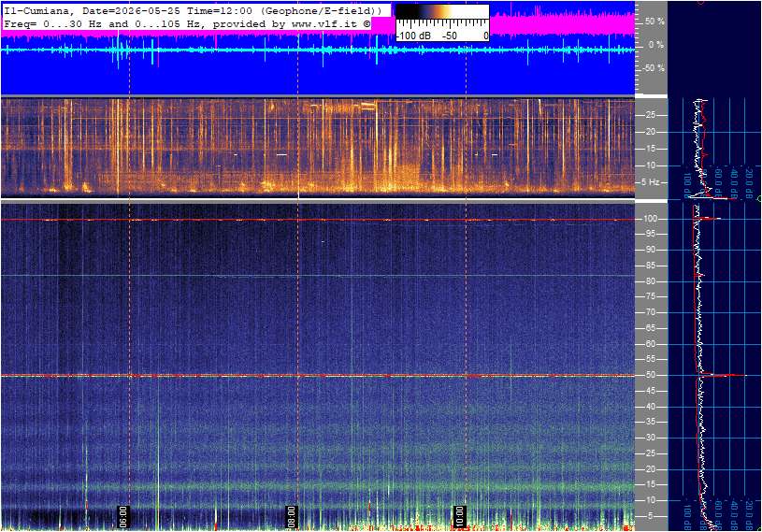
Task: Click the 60 label on E-field frequency axis
Action: (650, 344)
